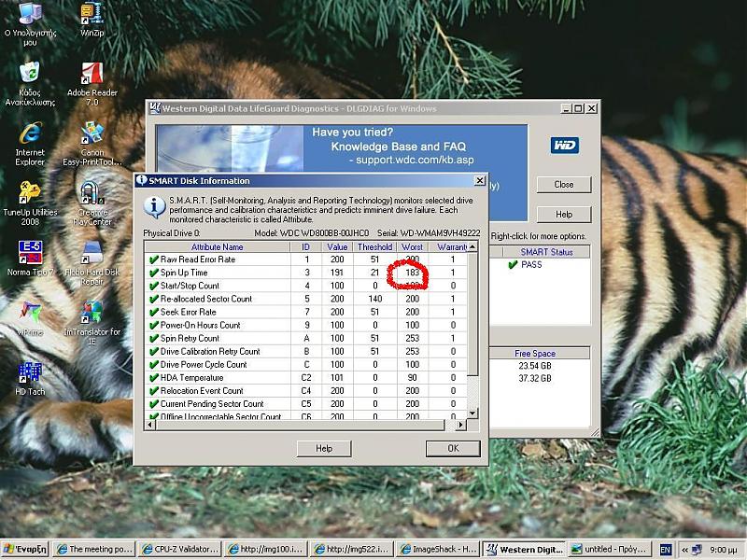This screenshot has height=560, width=747.
Task: Click the language indicator EN in tray
Action: (666, 550)
